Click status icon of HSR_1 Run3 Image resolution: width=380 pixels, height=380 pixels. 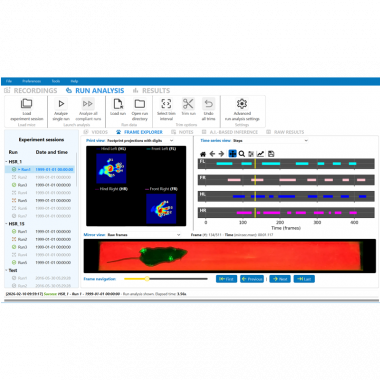[14, 185]
